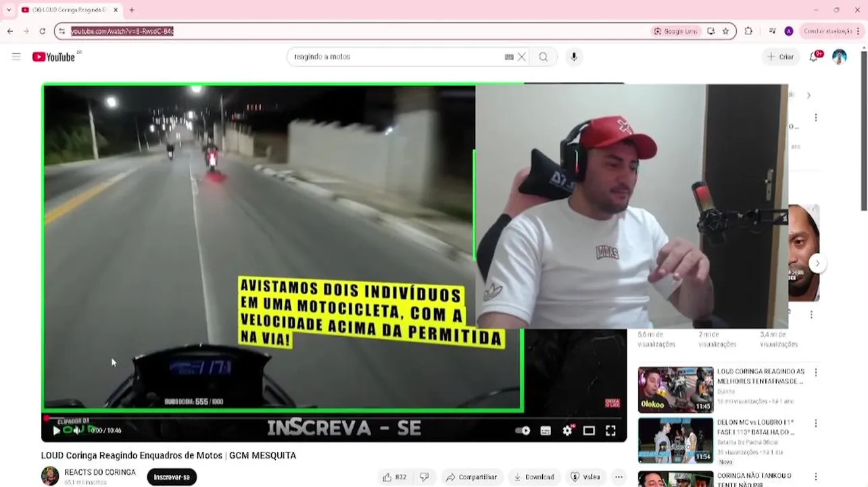Open YouTube notifications bell
This screenshot has width=868, height=487.
[814, 57]
